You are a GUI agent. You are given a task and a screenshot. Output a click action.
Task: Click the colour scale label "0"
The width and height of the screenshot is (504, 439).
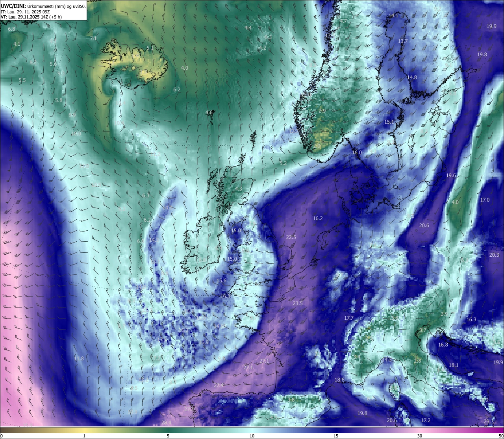[x=2, y=436]
